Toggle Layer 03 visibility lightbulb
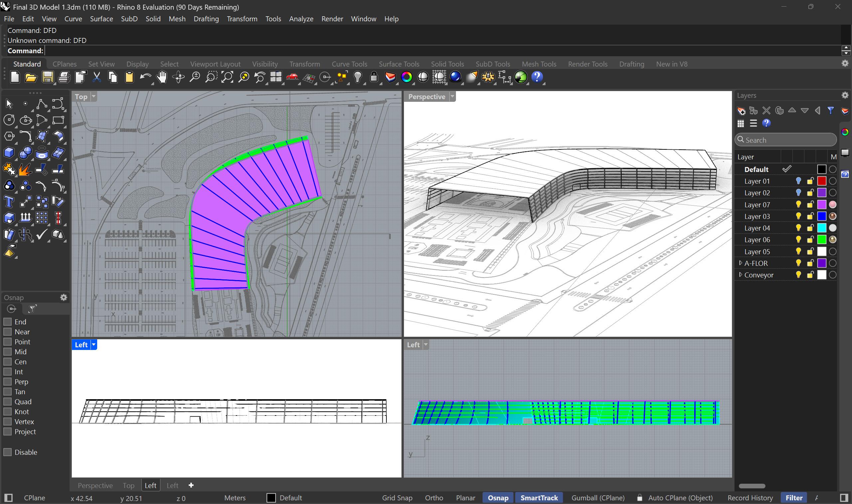Viewport: 852px width, 504px height. tap(798, 216)
